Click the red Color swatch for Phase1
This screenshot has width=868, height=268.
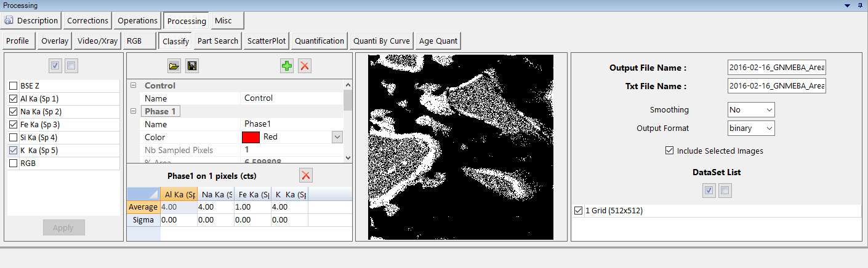click(251, 137)
